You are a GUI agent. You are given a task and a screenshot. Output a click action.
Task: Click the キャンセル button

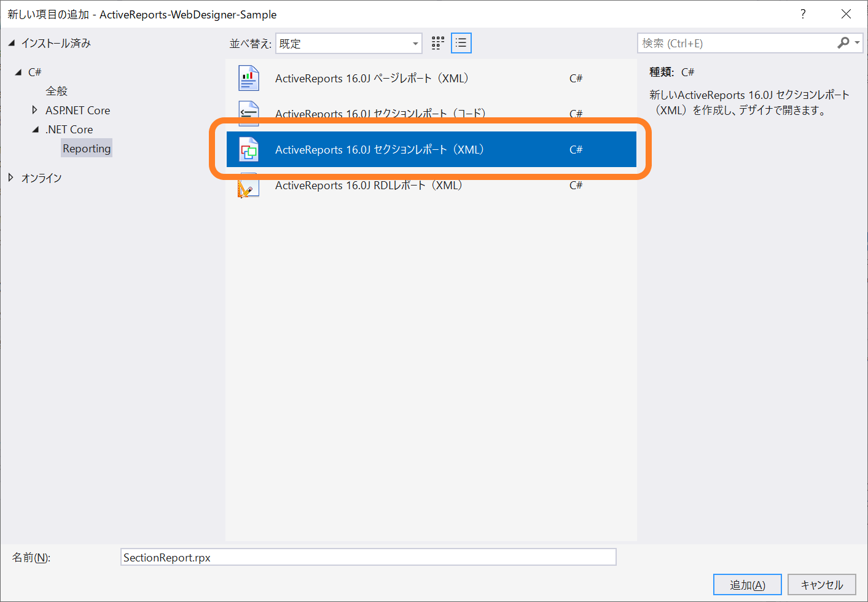822,585
